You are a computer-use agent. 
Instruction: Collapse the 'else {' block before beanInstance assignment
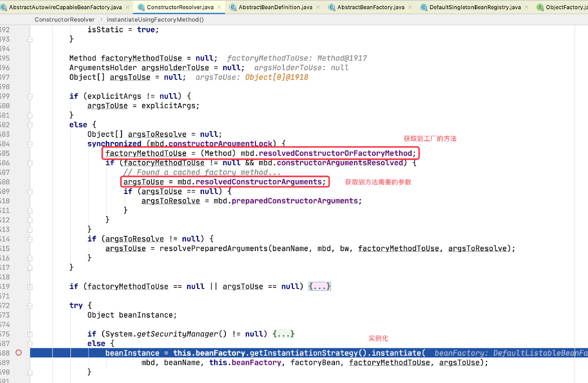pyautogui.click(x=30, y=344)
